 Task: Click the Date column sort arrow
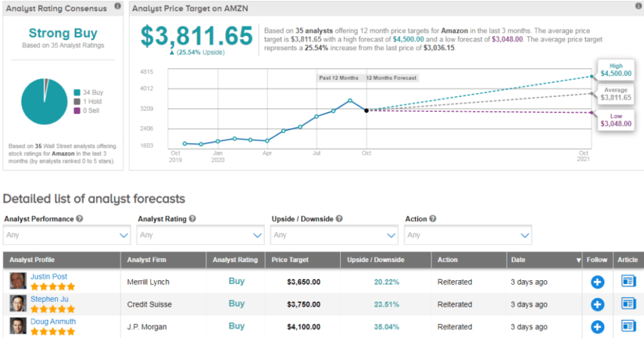[x=578, y=260]
